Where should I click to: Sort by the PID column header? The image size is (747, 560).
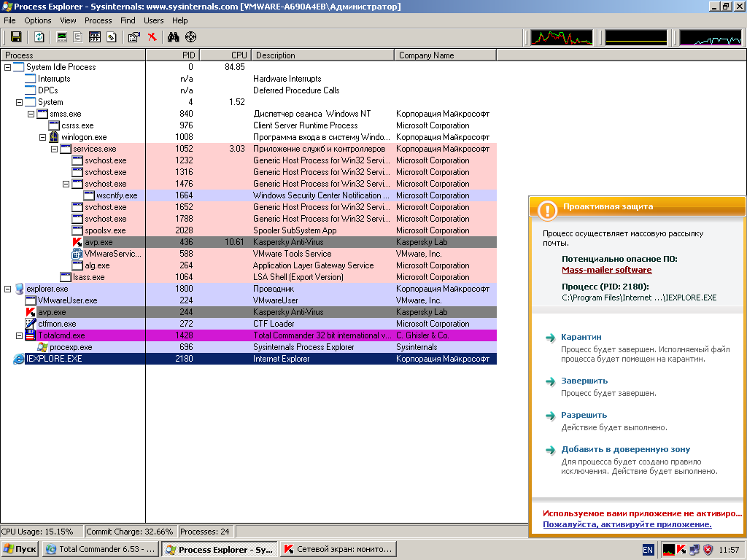point(172,55)
